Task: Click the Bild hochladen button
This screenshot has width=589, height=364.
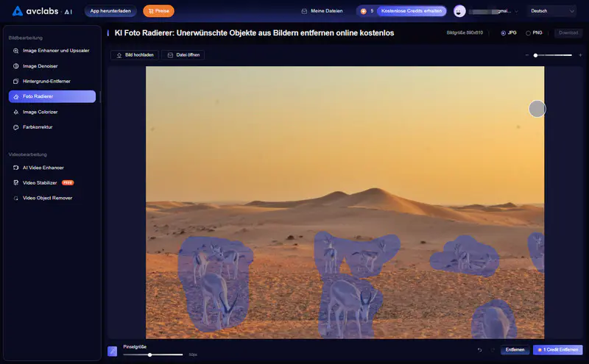Action: tap(134, 55)
